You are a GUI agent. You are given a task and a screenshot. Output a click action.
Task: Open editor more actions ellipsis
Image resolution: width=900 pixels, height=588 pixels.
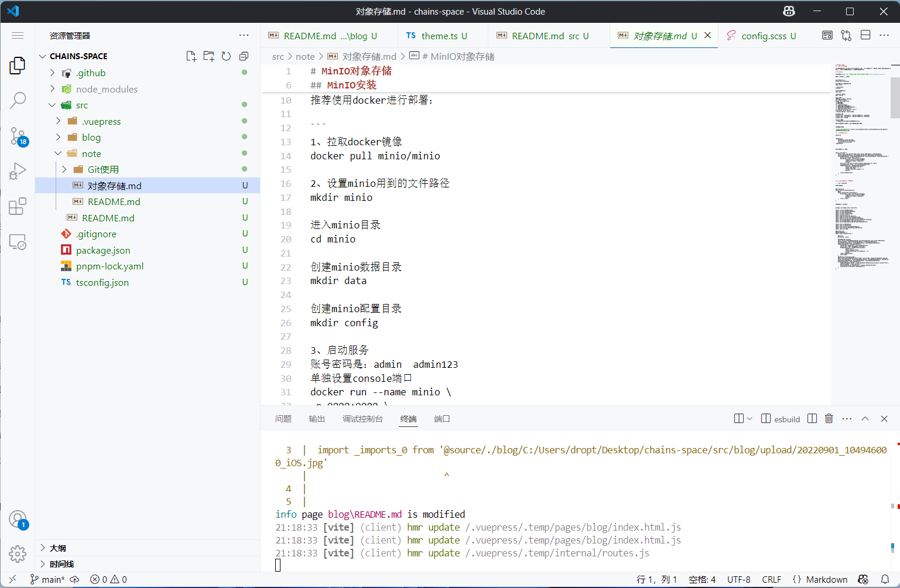pyautogui.click(x=884, y=36)
